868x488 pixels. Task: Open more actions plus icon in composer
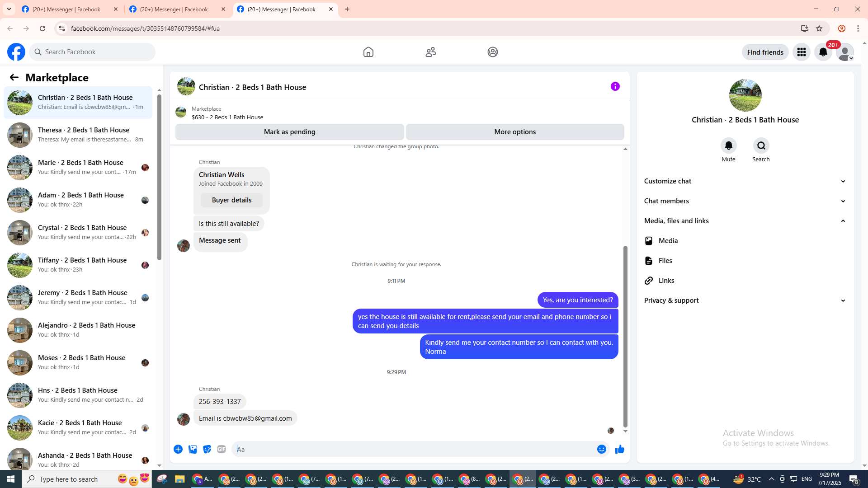(x=178, y=449)
